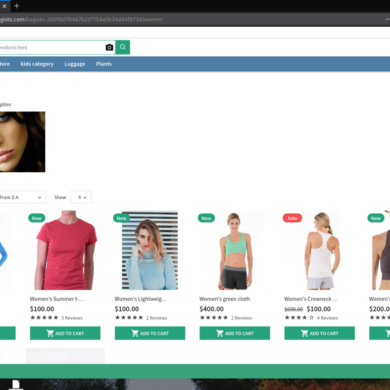Click the $400.00 price
Image resolution: width=390 pixels, height=390 pixels.
[x=212, y=309]
